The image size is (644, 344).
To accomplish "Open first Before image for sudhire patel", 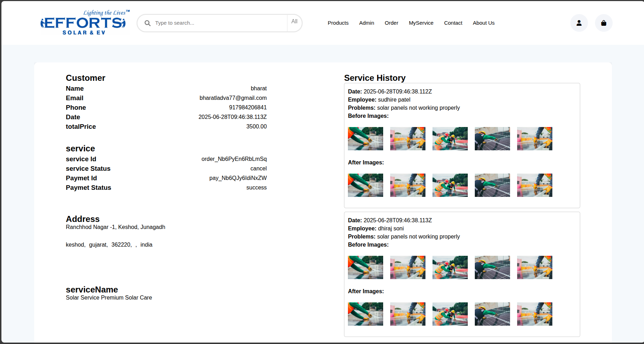I will click(365, 139).
